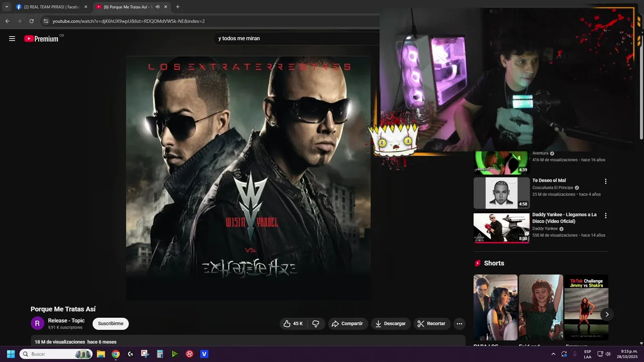Click the taskbar Buscar search box
The width and height of the screenshot is (644, 362).
(56, 354)
